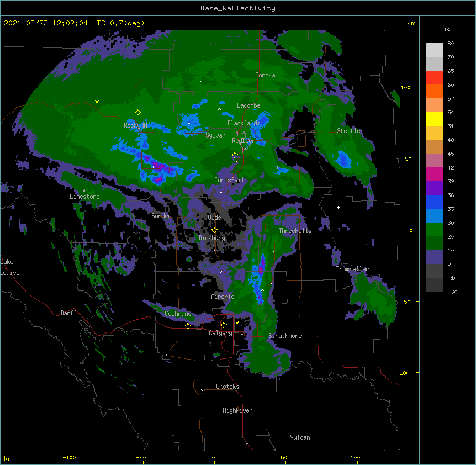The image size is (476, 465).
Task: Pick the yellow 51-54 dBZ legend swatch
Action: point(434,119)
